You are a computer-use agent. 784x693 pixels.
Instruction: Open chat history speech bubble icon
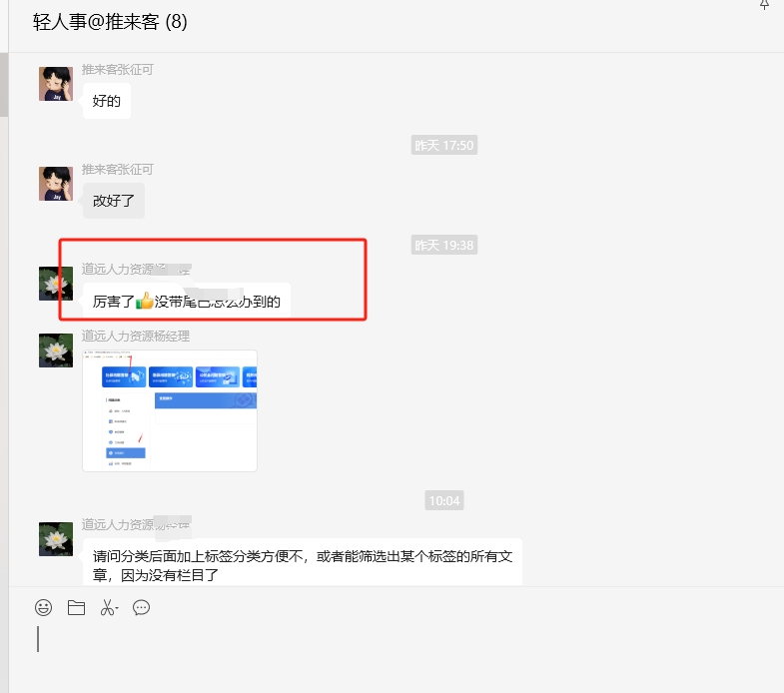(142, 607)
